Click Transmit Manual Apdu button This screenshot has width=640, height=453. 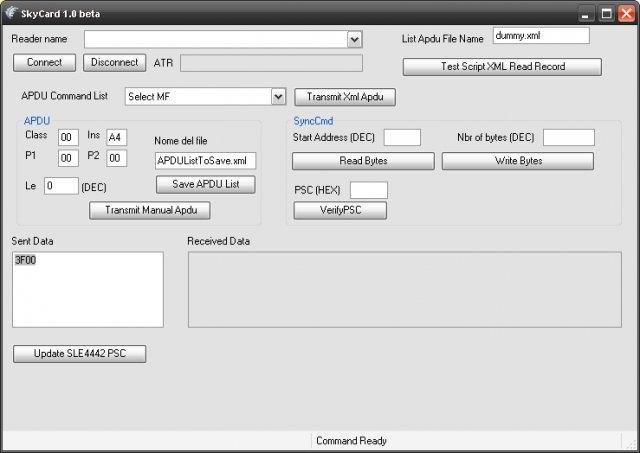pos(150,211)
